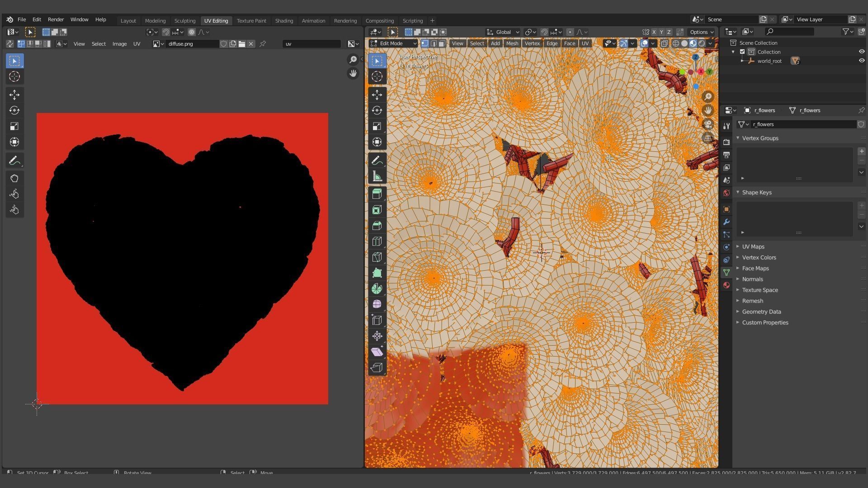The width and height of the screenshot is (868, 488).
Task: Click the diffuse.png image name field
Action: [193, 44]
